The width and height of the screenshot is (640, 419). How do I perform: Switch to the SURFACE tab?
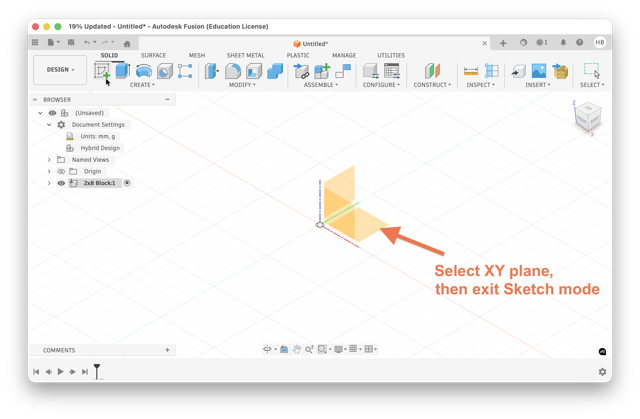point(153,55)
